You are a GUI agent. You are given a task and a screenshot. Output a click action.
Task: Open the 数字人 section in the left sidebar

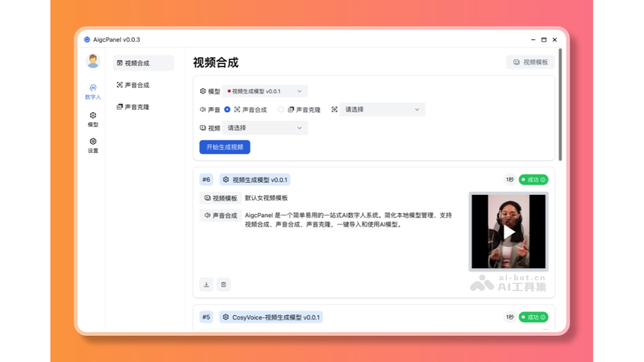93,92
